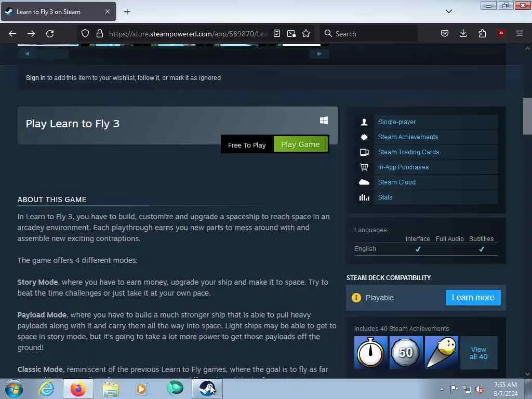Go forward with the browser forward arrow
Viewport: 532px width, 399px height.
31,34
